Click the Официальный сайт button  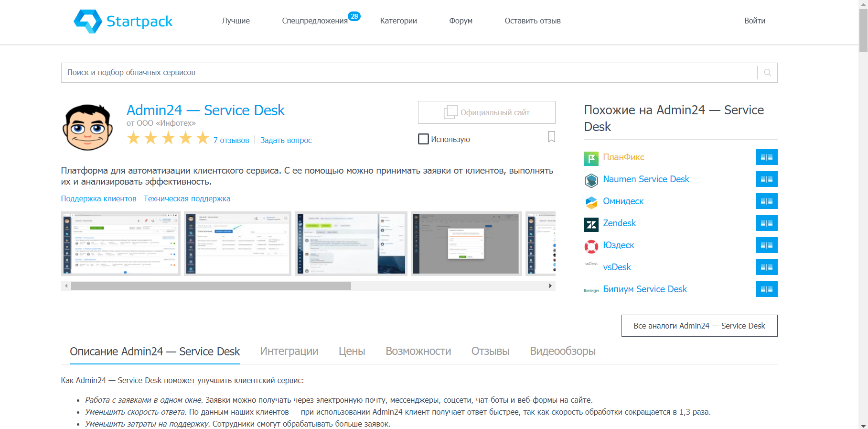pyautogui.click(x=487, y=112)
